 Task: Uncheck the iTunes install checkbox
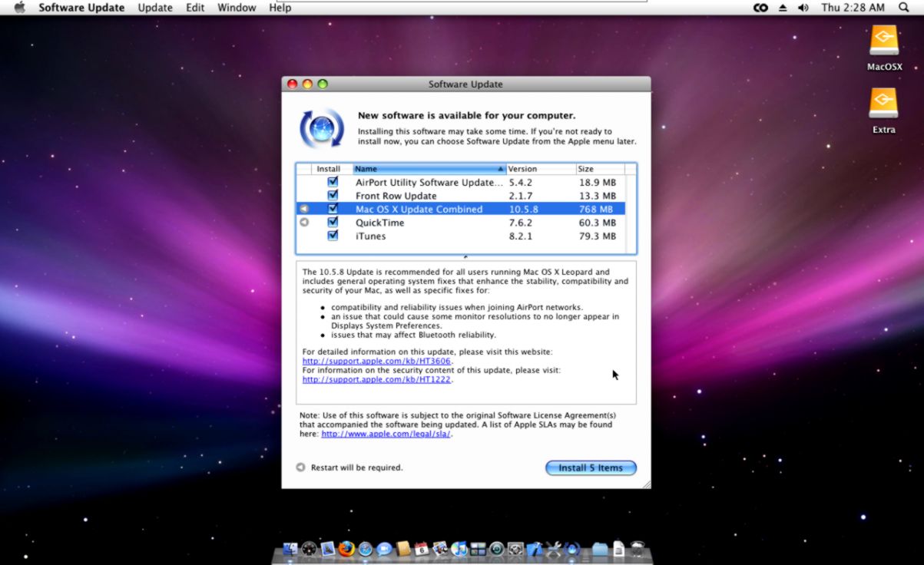[x=333, y=236]
